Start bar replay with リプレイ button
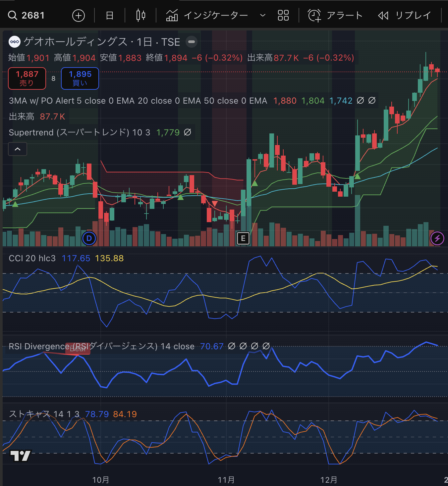448x486 pixels. pyautogui.click(x=405, y=16)
